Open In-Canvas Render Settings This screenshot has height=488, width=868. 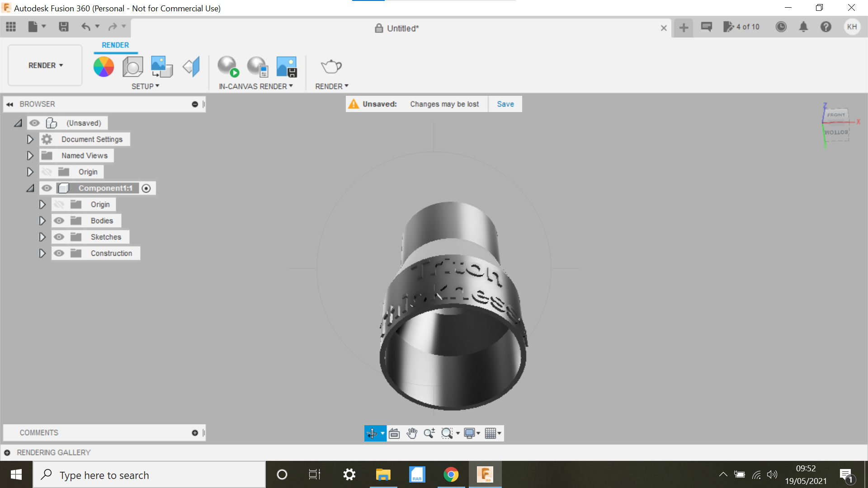coord(257,66)
